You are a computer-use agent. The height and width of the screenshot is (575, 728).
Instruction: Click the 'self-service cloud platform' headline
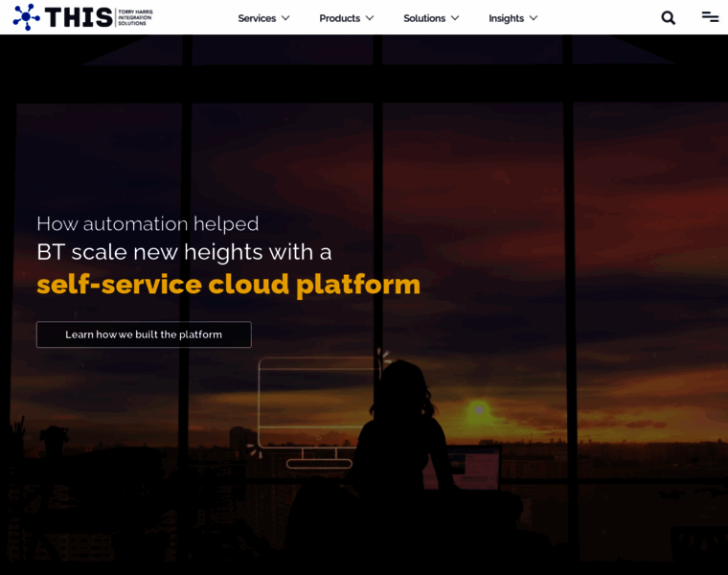click(x=228, y=285)
